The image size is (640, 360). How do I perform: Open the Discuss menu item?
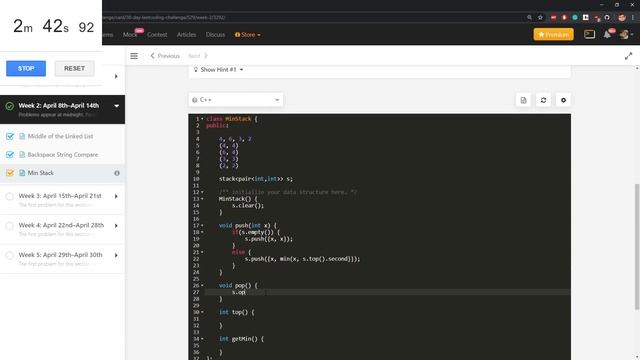pos(215,35)
